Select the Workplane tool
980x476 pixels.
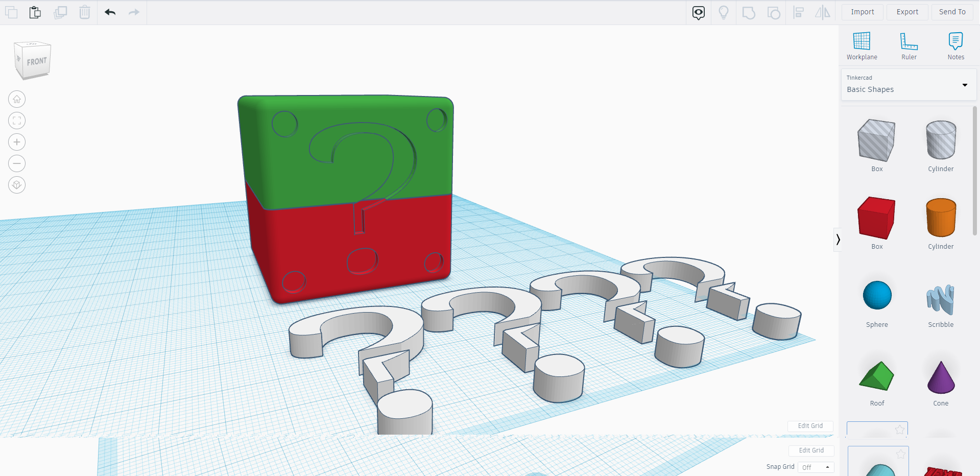862,46
